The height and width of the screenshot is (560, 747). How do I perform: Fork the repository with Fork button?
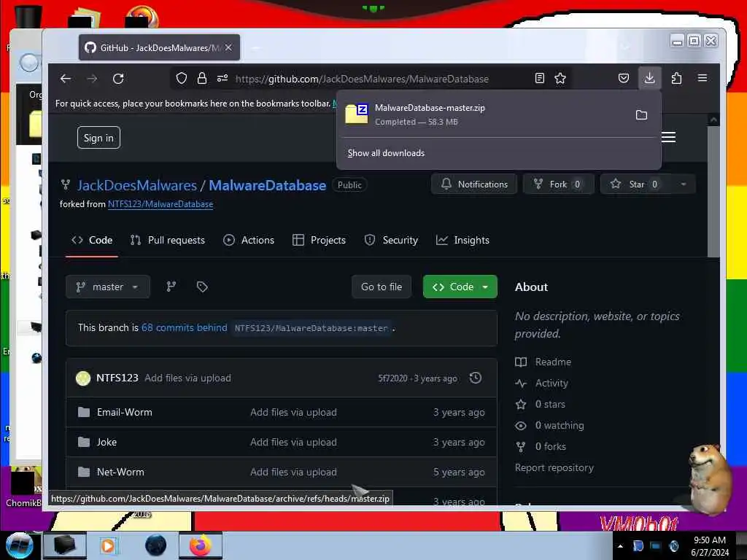tap(558, 184)
